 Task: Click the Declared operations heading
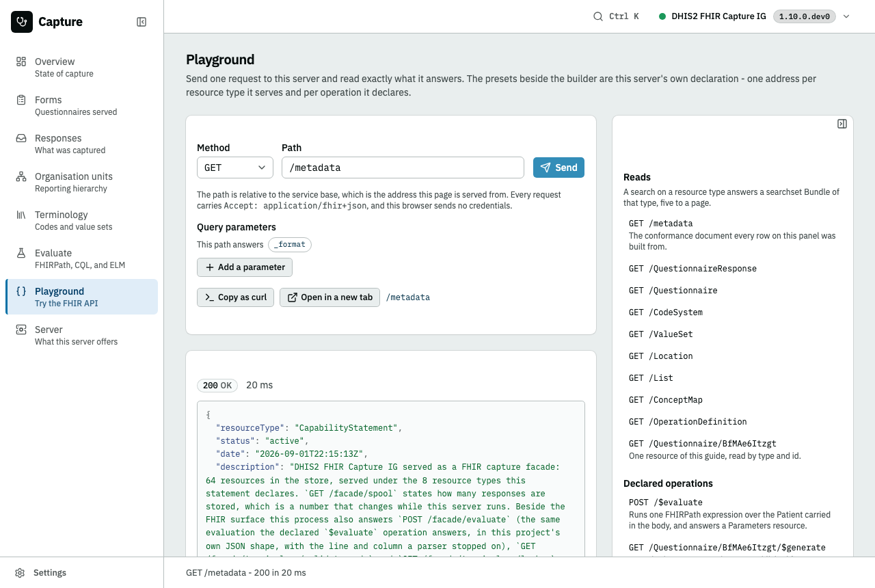[668, 483]
